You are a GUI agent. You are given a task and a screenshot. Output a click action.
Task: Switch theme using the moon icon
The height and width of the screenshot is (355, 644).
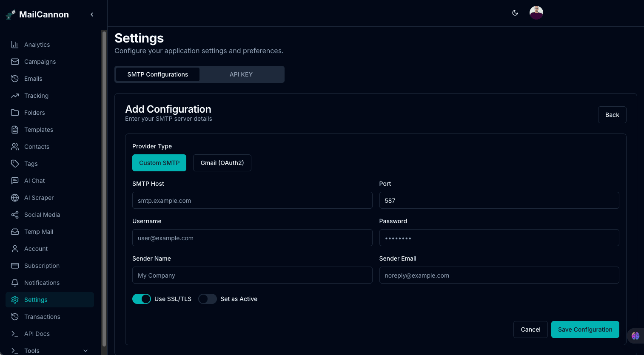[x=515, y=13]
